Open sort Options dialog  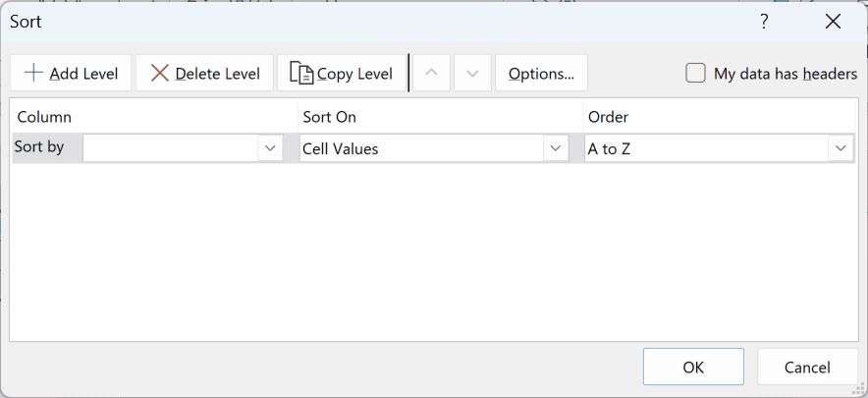pyautogui.click(x=541, y=73)
